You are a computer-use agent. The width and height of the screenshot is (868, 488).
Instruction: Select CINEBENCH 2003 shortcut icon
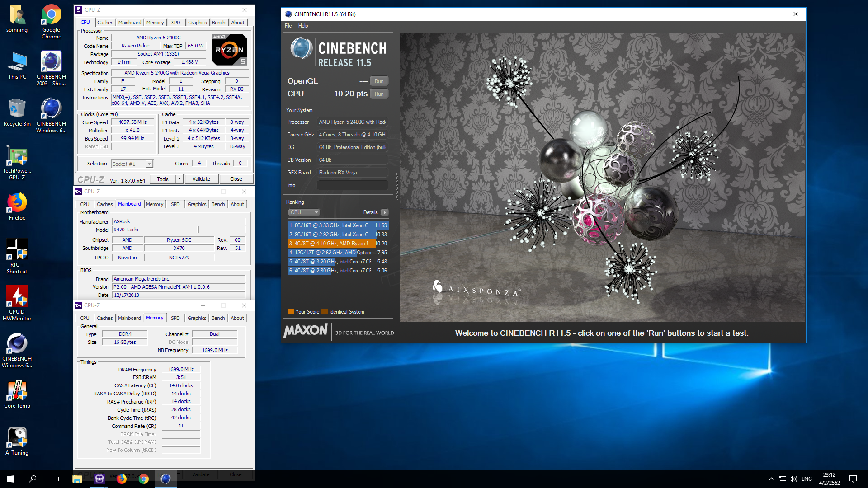coord(51,69)
